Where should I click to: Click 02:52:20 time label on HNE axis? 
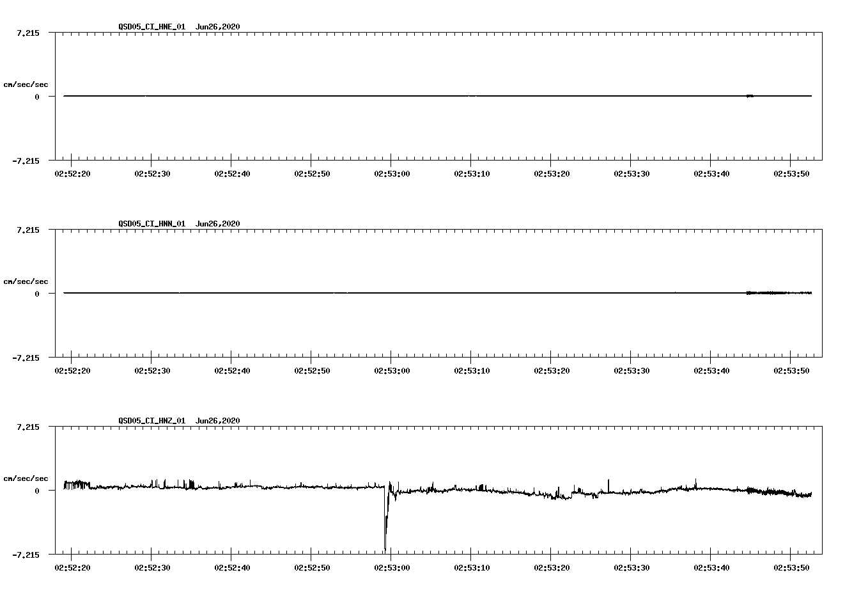coord(72,174)
